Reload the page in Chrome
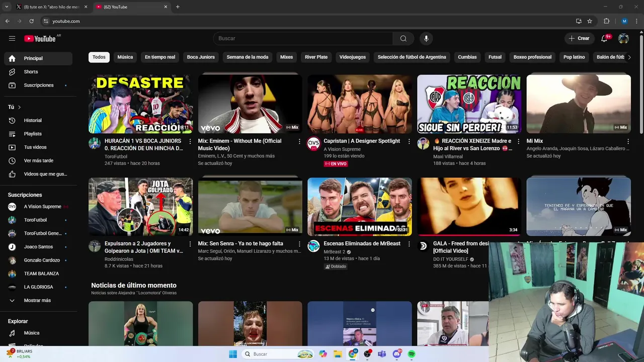The height and width of the screenshot is (362, 644). click(x=31, y=21)
